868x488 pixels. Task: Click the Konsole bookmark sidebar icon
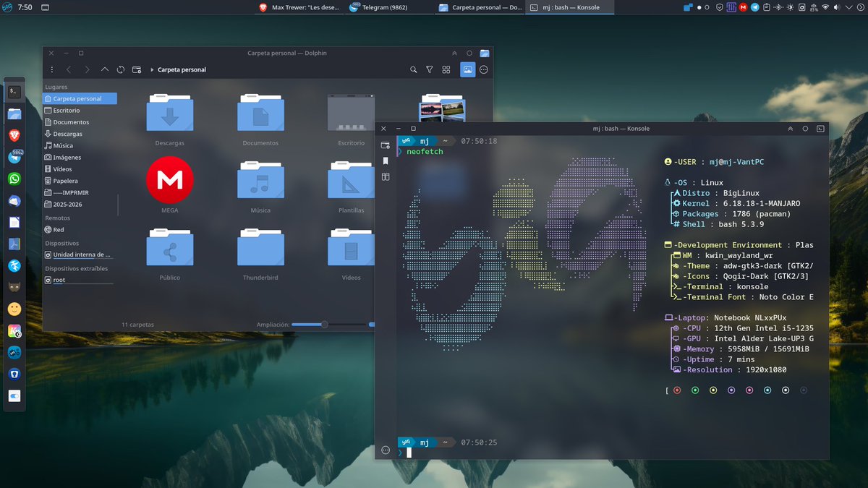pyautogui.click(x=386, y=160)
